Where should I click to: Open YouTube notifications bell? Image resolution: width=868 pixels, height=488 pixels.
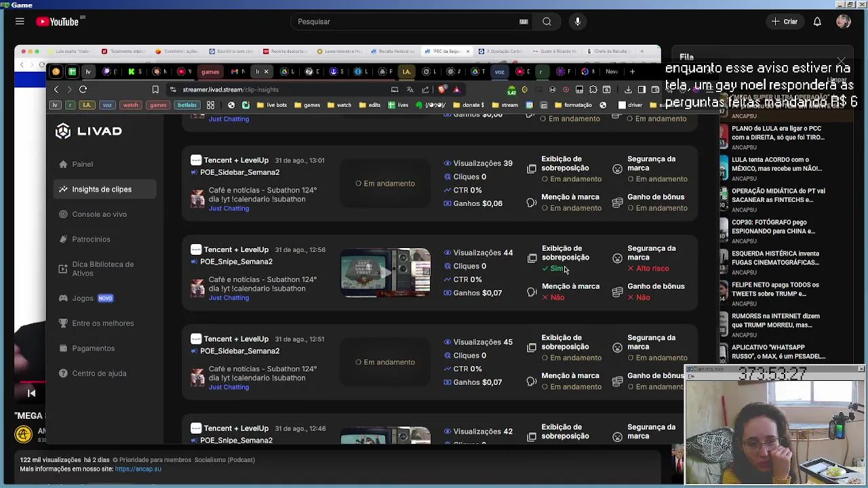817,22
